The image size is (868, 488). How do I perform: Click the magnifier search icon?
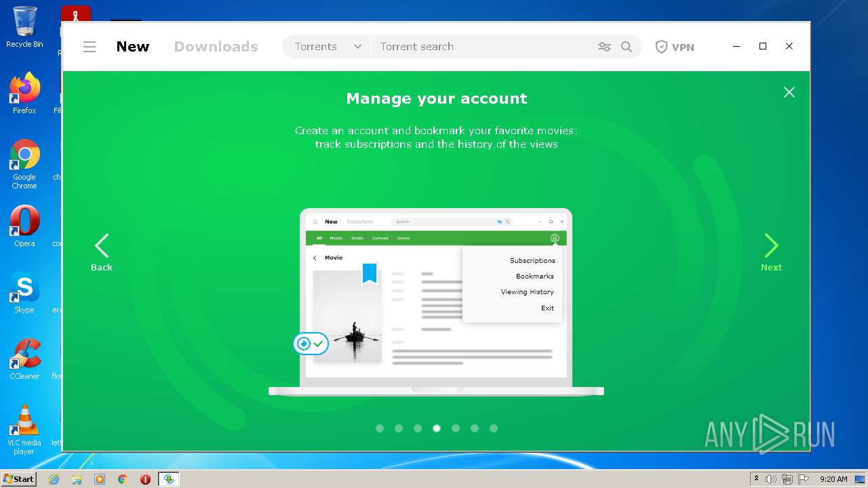[x=627, y=47]
